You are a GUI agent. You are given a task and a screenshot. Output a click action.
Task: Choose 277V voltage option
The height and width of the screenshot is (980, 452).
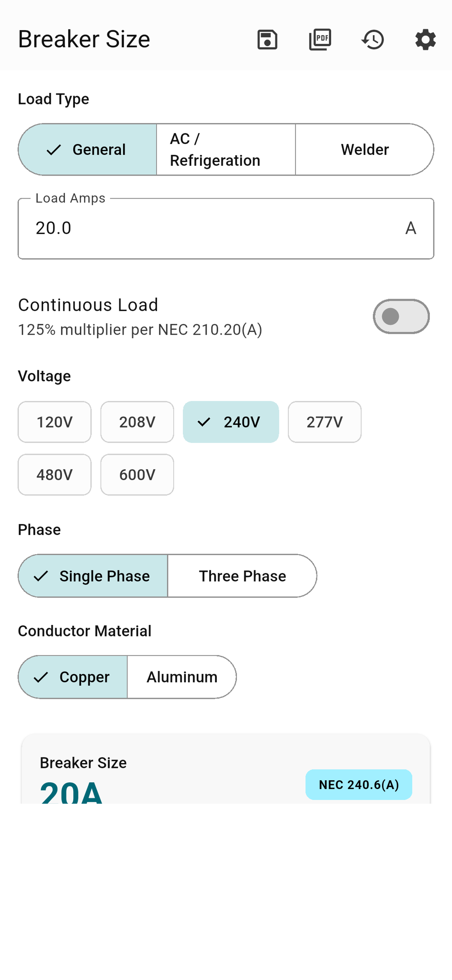tap(324, 422)
